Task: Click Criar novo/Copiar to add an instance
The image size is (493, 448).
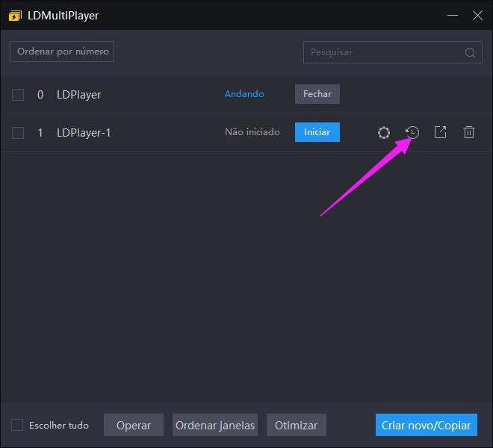Action: click(x=426, y=426)
